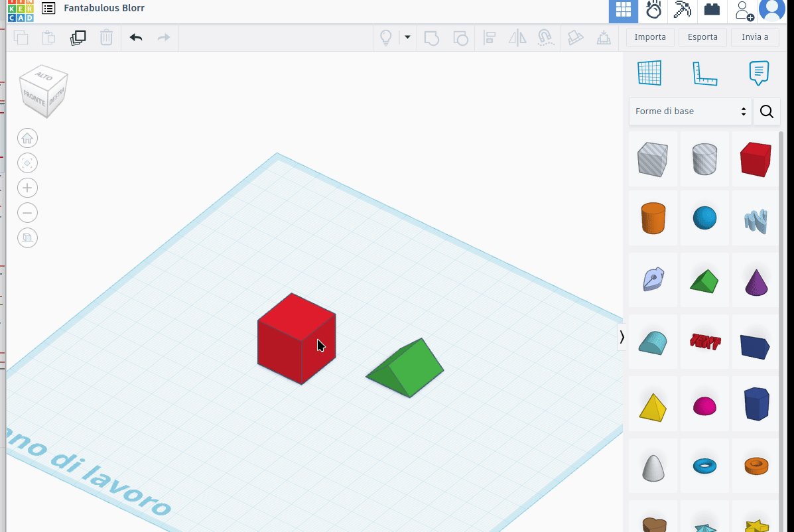This screenshot has width=794, height=532.
Task: Click the drop-to-workplane icon in the toolbar
Action: (604, 38)
